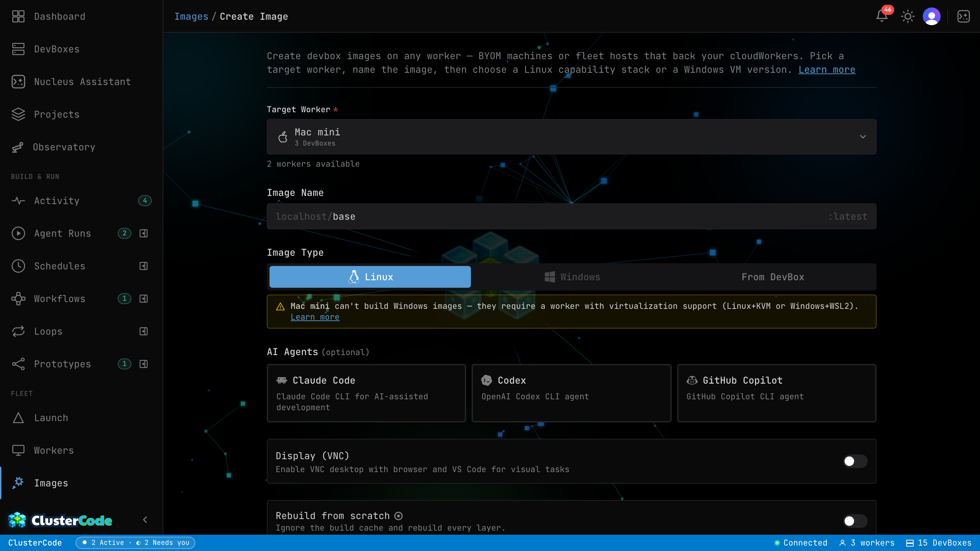Click the Rebuild from scratch info icon
The image size is (980, 551).
tap(398, 516)
